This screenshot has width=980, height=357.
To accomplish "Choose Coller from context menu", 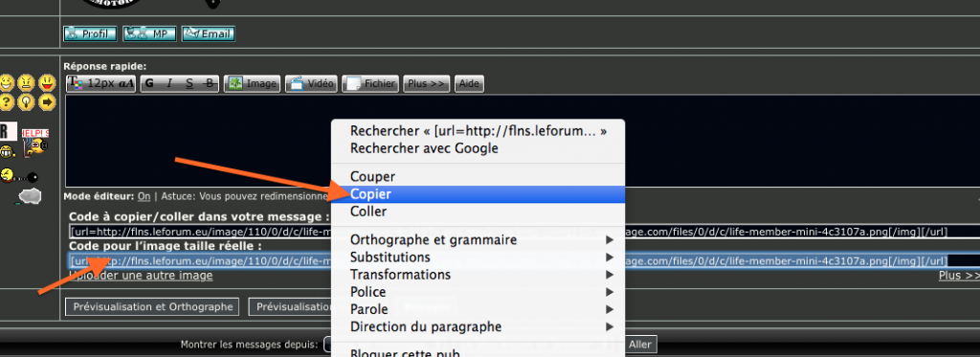I will coord(479,212).
